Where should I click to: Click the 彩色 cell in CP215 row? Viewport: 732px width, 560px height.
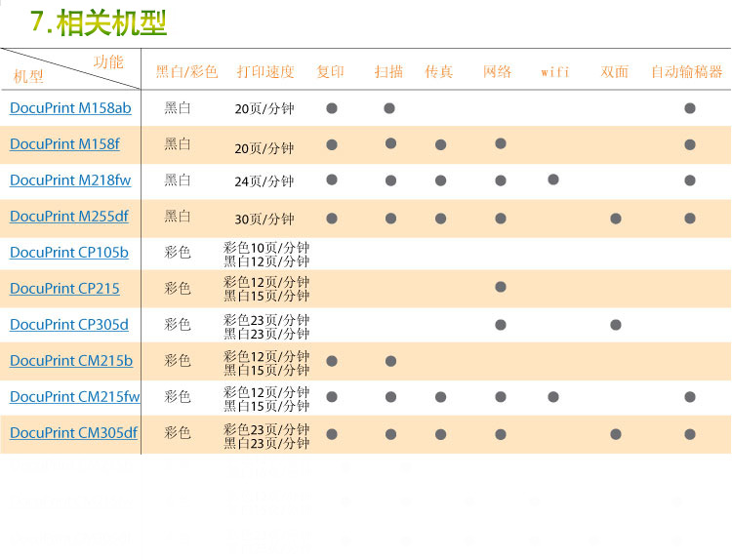[x=178, y=289]
